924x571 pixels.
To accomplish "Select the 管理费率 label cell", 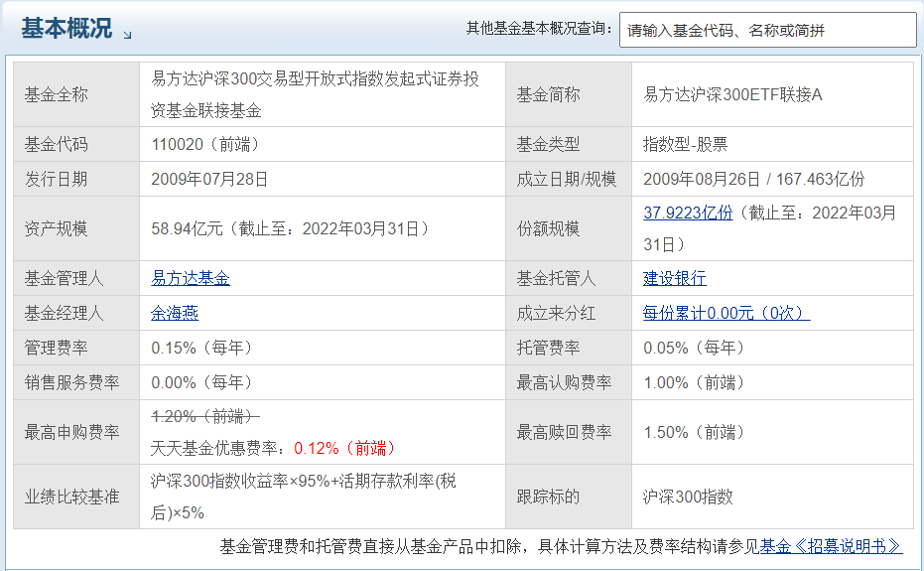I will (x=76, y=348).
